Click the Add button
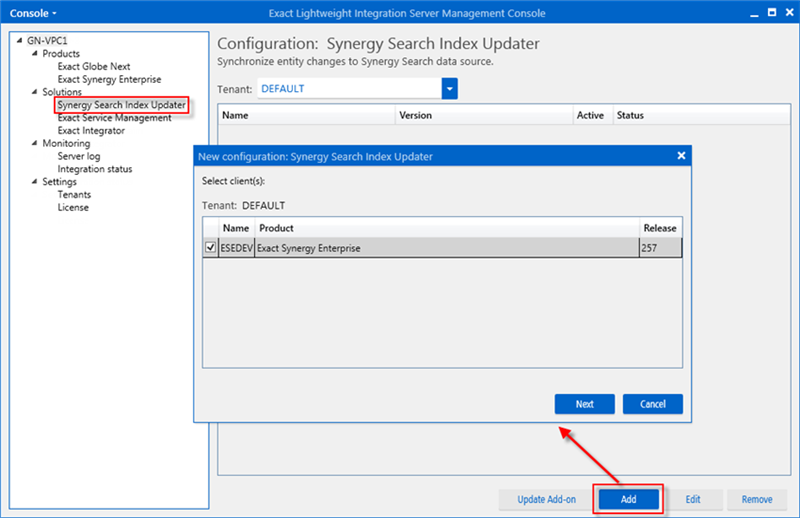The image size is (800, 518). (x=629, y=499)
